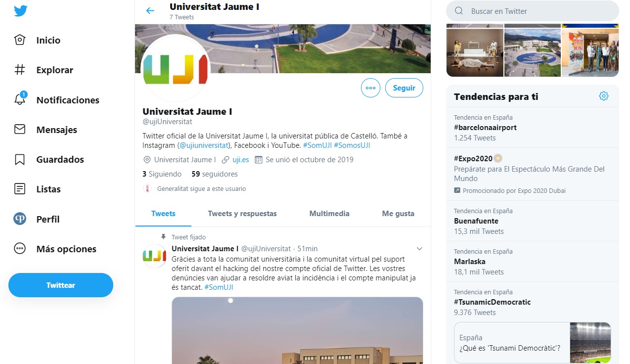Click the Buscar en Twitter search field
The image size is (630, 364).
533,11
